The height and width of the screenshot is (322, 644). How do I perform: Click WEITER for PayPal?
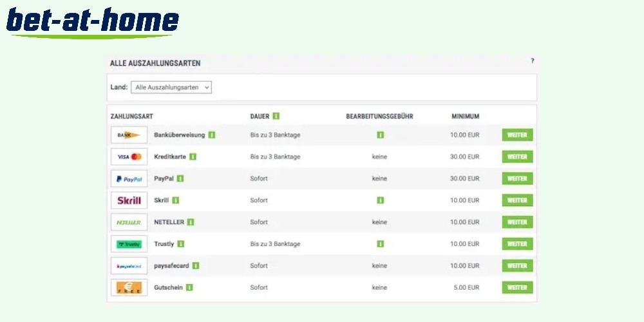(517, 178)
